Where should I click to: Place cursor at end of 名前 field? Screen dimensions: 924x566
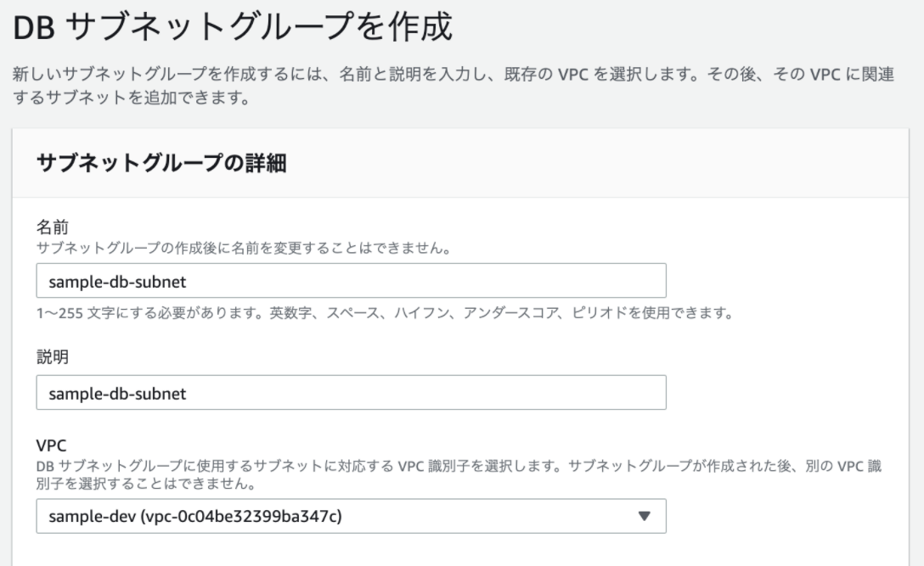pos(510,281)
